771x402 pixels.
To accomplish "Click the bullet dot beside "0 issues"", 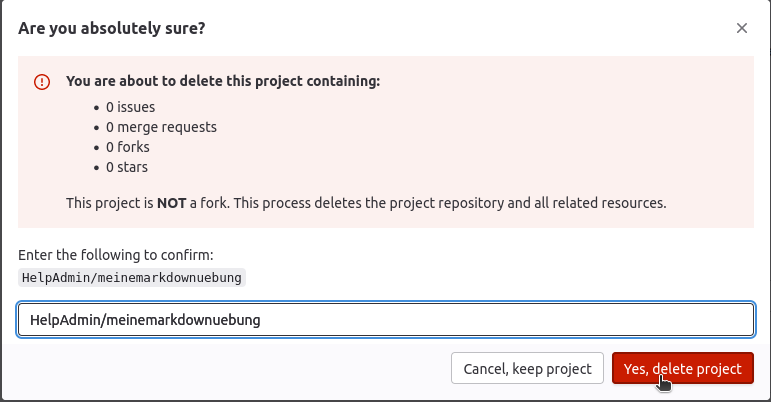I will pyautogui.click(x=97, y=106).
